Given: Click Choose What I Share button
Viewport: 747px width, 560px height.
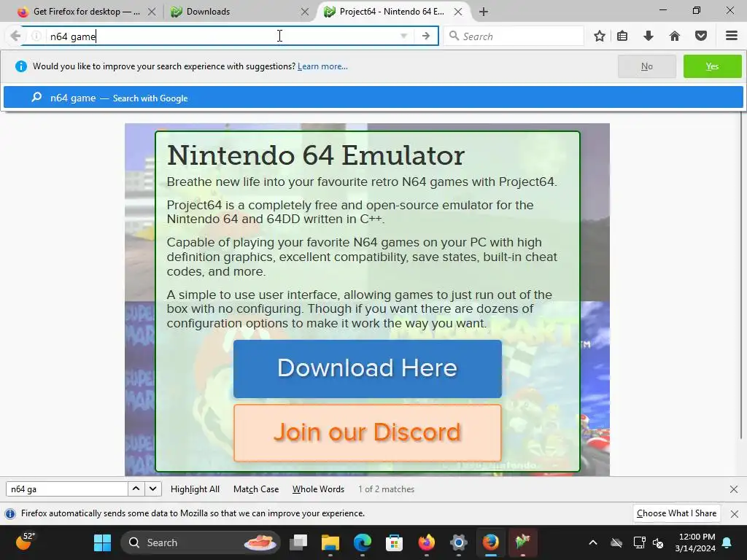Looking at the screenshot, I should [x=676, y=513].
